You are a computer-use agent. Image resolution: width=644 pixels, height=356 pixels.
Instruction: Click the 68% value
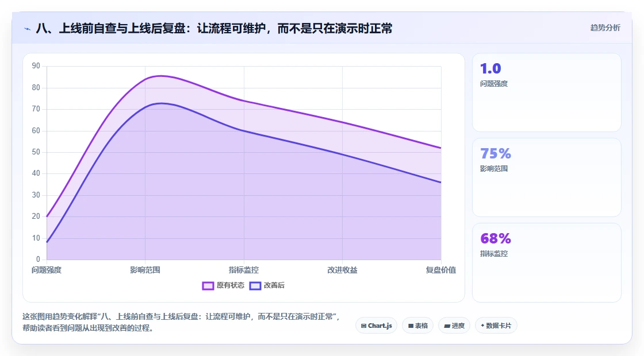pos(496,238)
